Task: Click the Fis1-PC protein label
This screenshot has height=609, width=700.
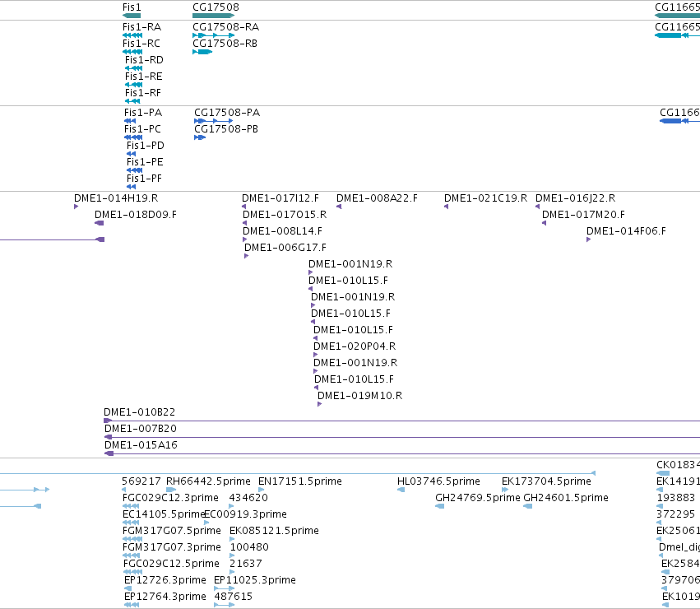Action: (142, 129)
